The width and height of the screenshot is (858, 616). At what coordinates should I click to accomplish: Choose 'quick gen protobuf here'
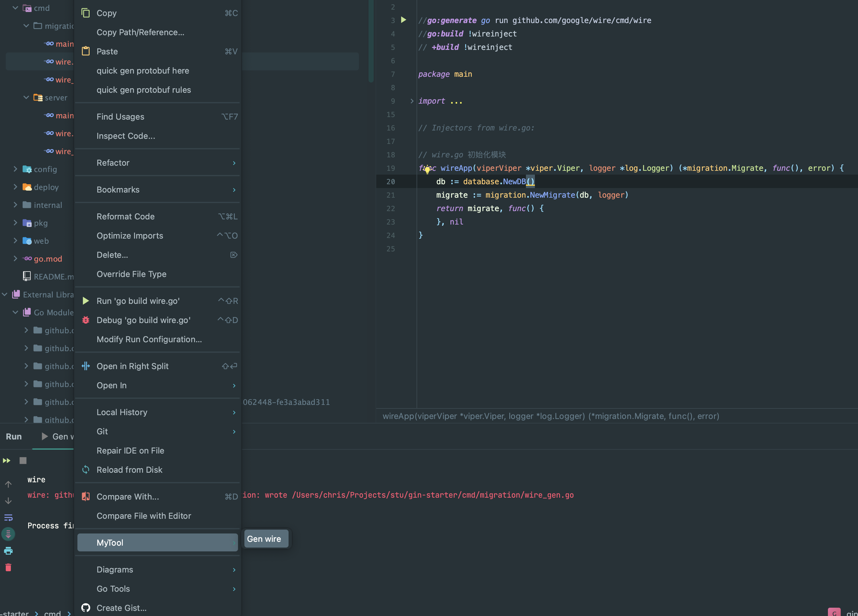158,70
